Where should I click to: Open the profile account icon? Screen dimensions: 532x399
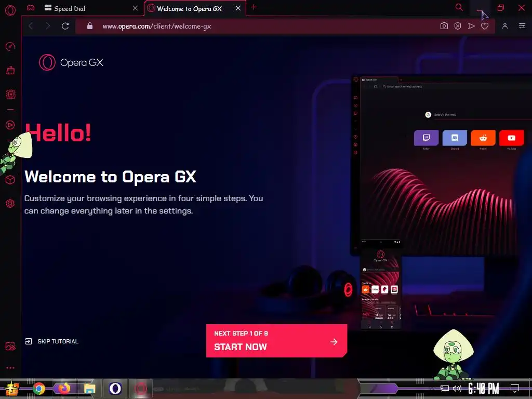pos(505,26)
